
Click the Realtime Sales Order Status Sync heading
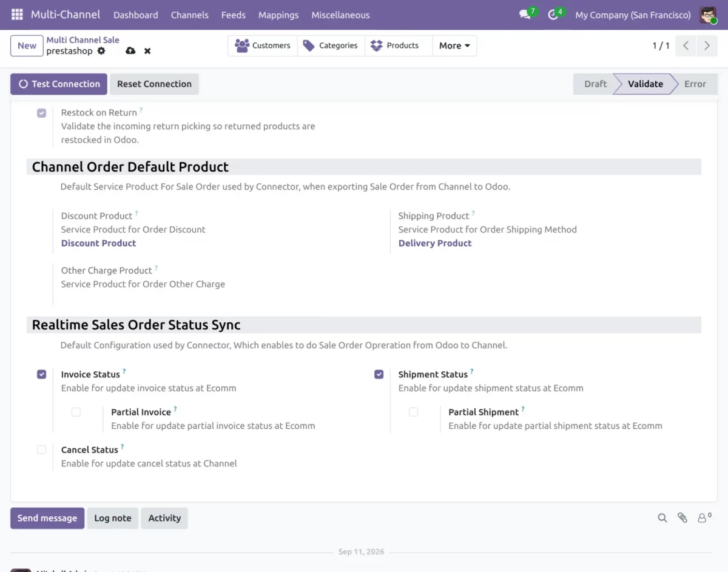pyautogui.click(x=136, y=325)
